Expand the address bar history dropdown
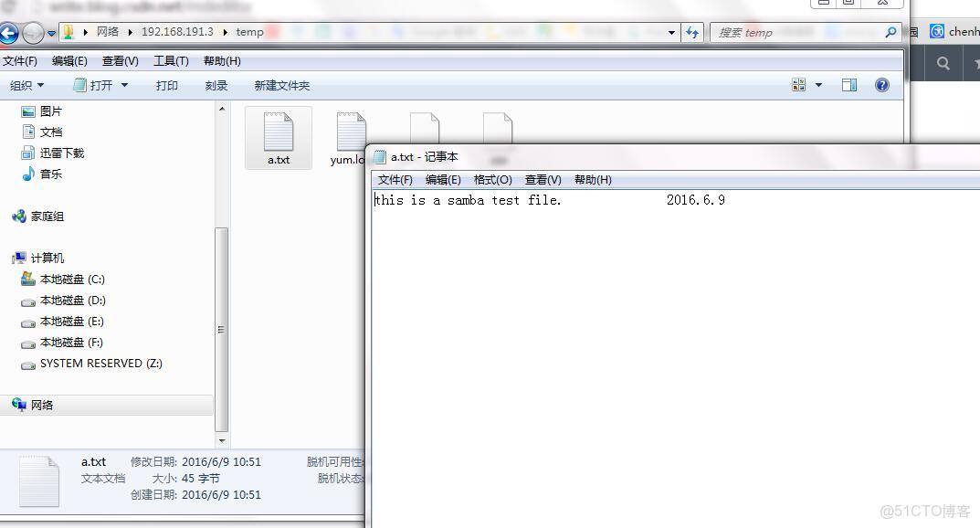This screenshot has height=528, width=980. tap(671, 33)
